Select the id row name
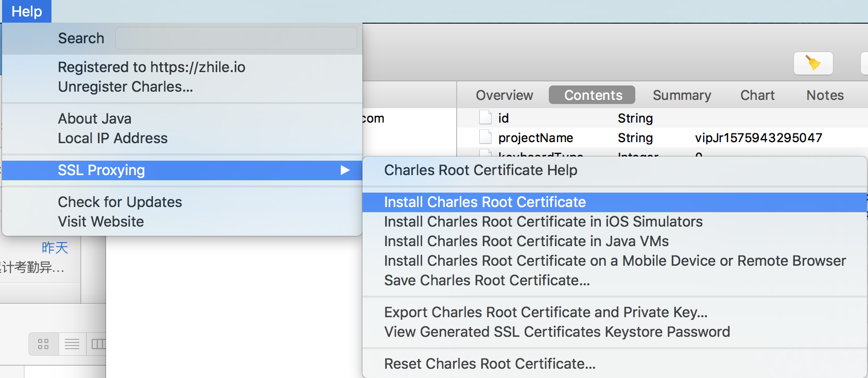 coord(504,118)
